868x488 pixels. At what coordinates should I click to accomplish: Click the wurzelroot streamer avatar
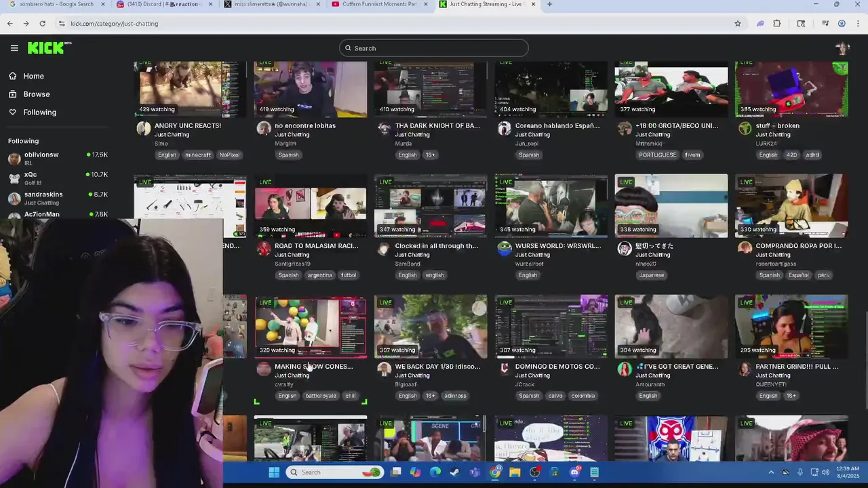(x=504, y=249)
